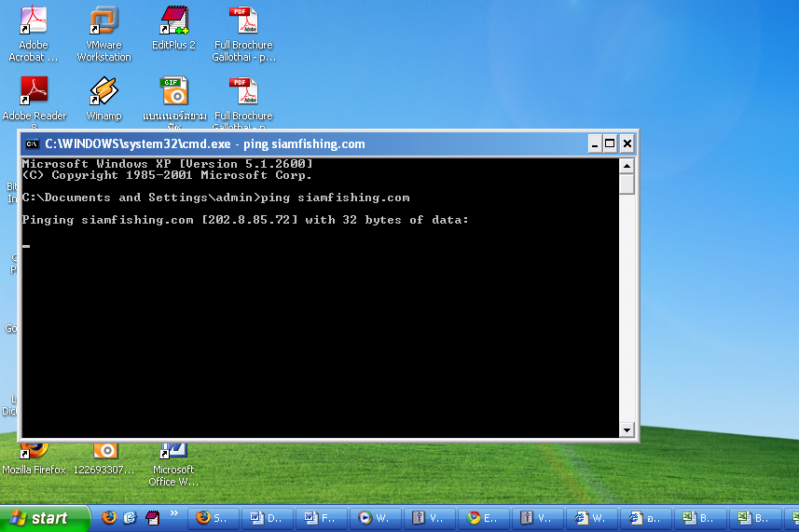Switch to the Word 'F..' taskbar button

[x=321, y=518]
